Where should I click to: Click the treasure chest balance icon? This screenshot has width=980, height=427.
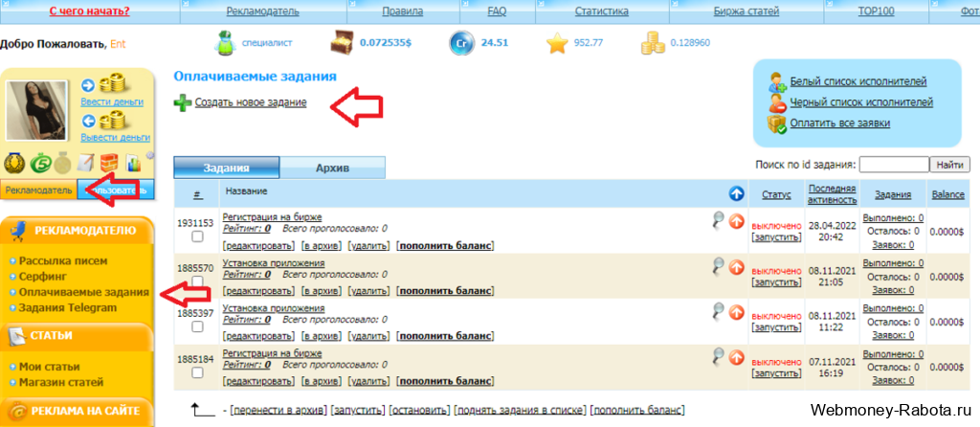click(343, 43)
